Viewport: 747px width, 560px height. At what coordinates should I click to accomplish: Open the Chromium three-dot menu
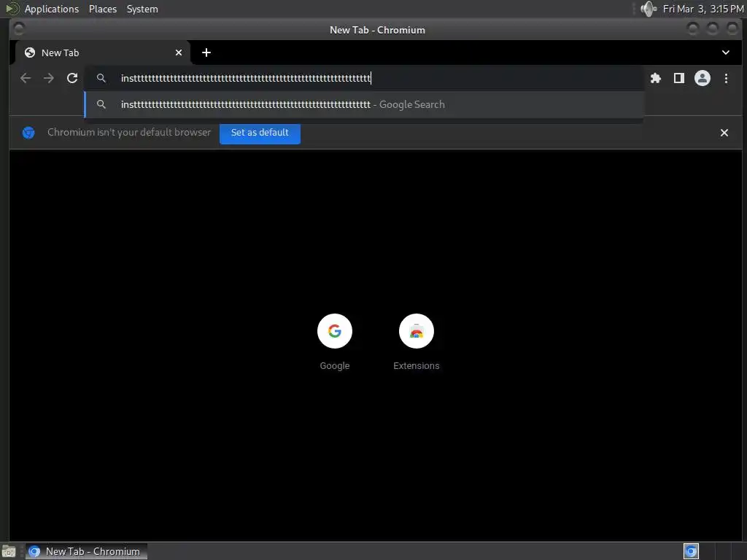point(726,78)
